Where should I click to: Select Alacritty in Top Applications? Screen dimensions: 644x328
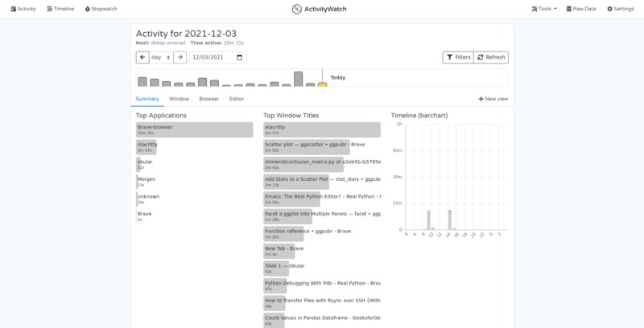(x=147, y=147)
